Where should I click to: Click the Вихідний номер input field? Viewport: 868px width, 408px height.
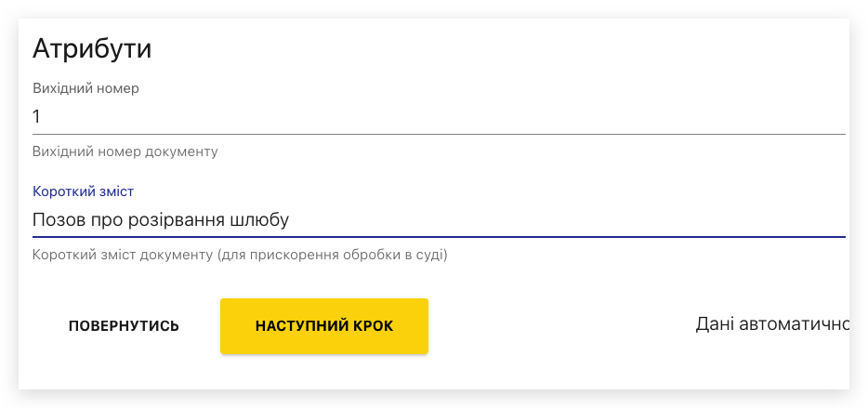point(437,117)
